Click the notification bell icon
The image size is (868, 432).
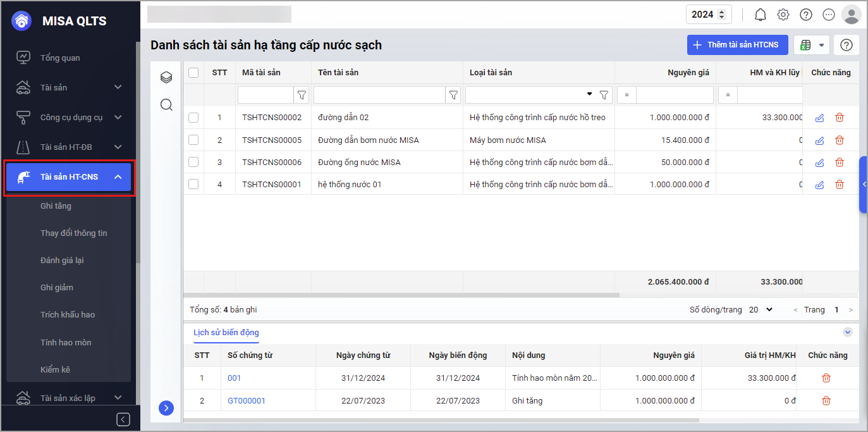coord(761,15)
